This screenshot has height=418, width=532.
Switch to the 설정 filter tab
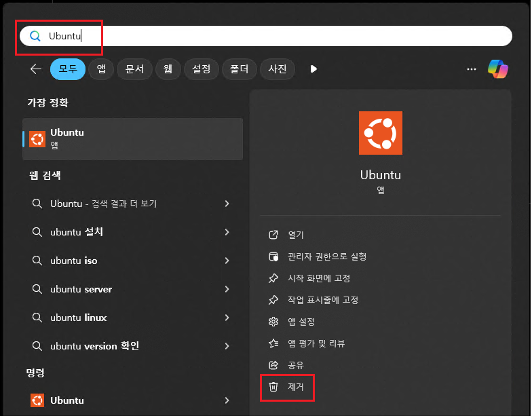[201, 69]
